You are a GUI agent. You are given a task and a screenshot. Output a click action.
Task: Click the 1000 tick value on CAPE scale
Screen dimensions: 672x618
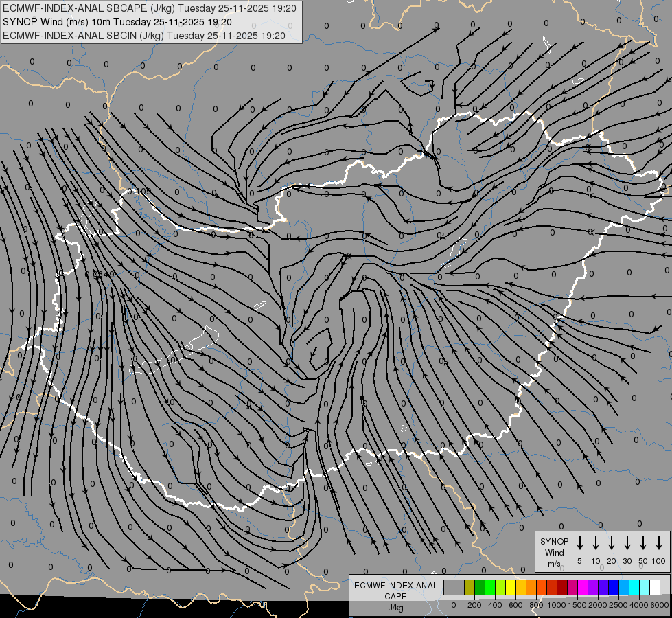tap(557, 605)
